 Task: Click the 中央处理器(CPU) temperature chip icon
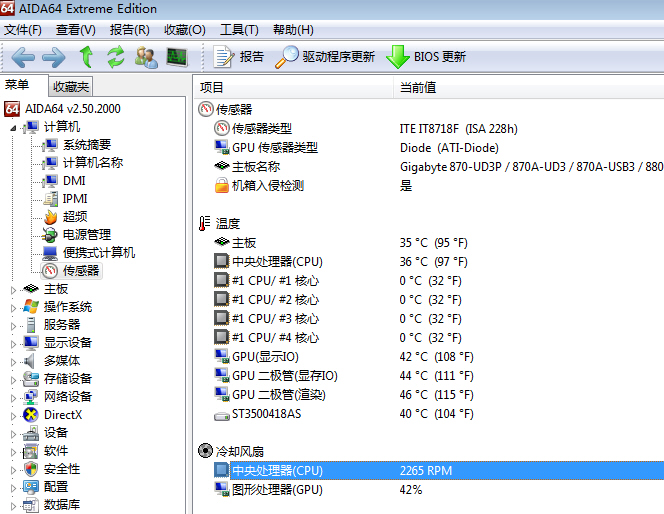point(221,261)
